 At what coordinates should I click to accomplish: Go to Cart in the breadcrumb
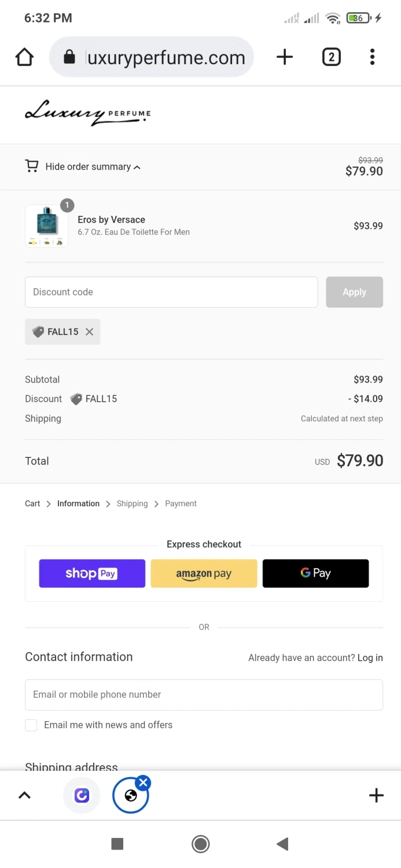pyautogui.click(x=32, y=503)
